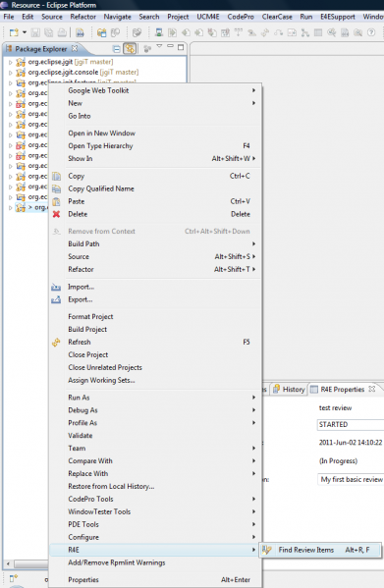The image size is (384, 588).
Task: Open the R4E submenu entry
Action: point(155,550)
